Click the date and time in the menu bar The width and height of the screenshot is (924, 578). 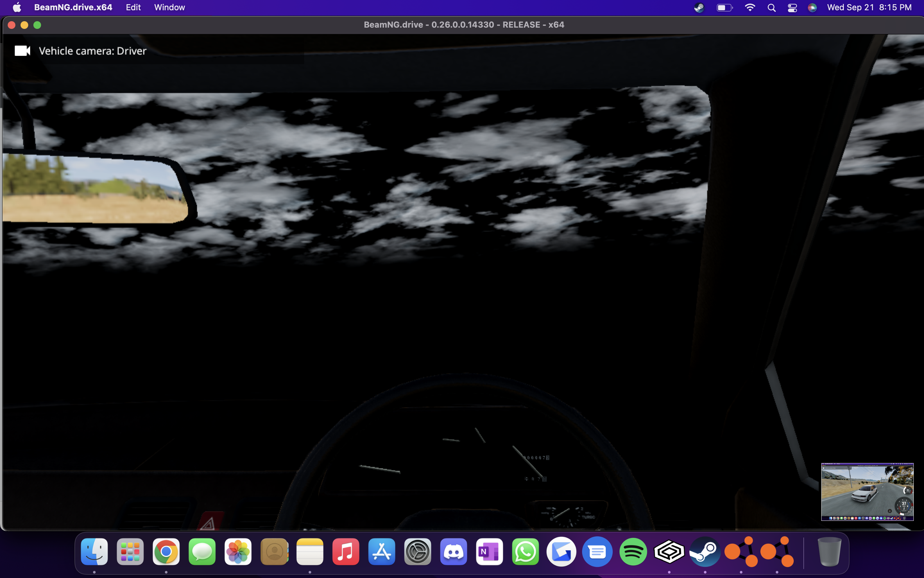869,7
